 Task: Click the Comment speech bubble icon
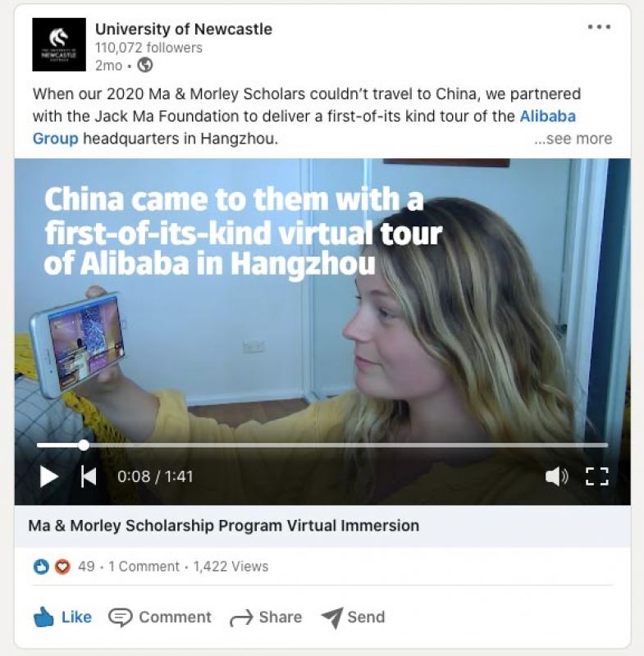[x=120, y=617]
